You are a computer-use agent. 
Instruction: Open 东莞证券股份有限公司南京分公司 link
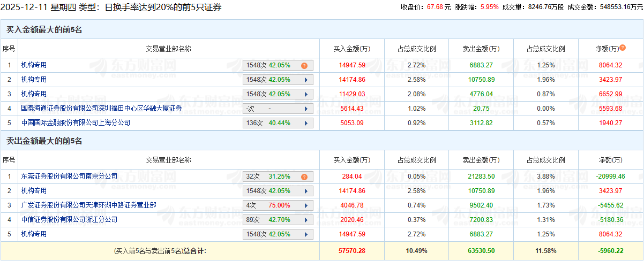[x=69, y=176]
